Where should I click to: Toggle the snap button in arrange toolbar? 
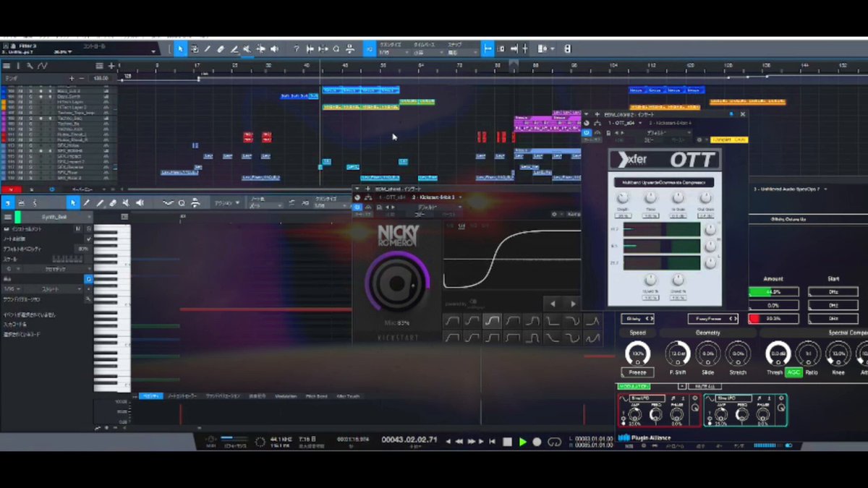click(x=369, y=49)
